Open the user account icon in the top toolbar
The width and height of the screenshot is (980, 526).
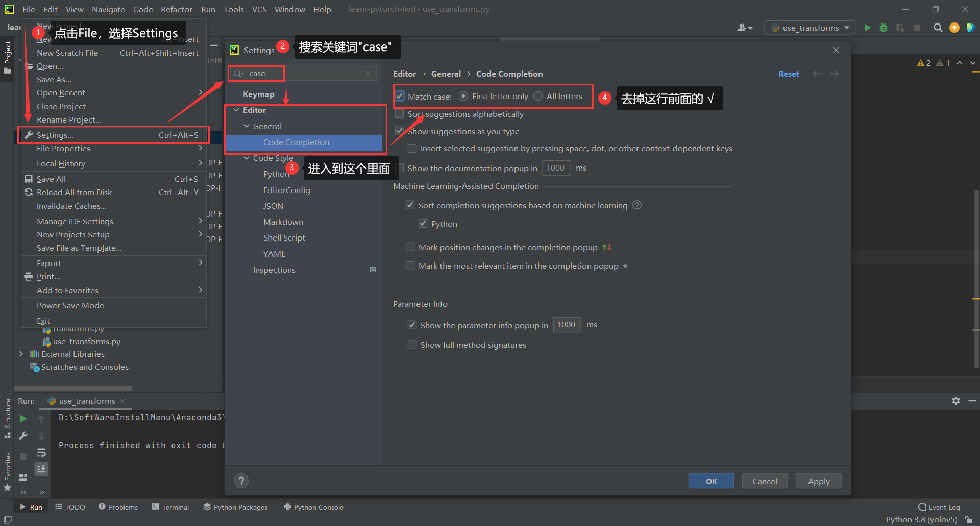[745, 28]
